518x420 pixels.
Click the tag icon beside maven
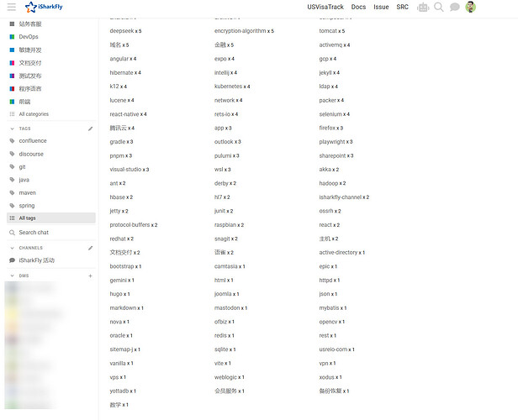[x=13, y=192]
